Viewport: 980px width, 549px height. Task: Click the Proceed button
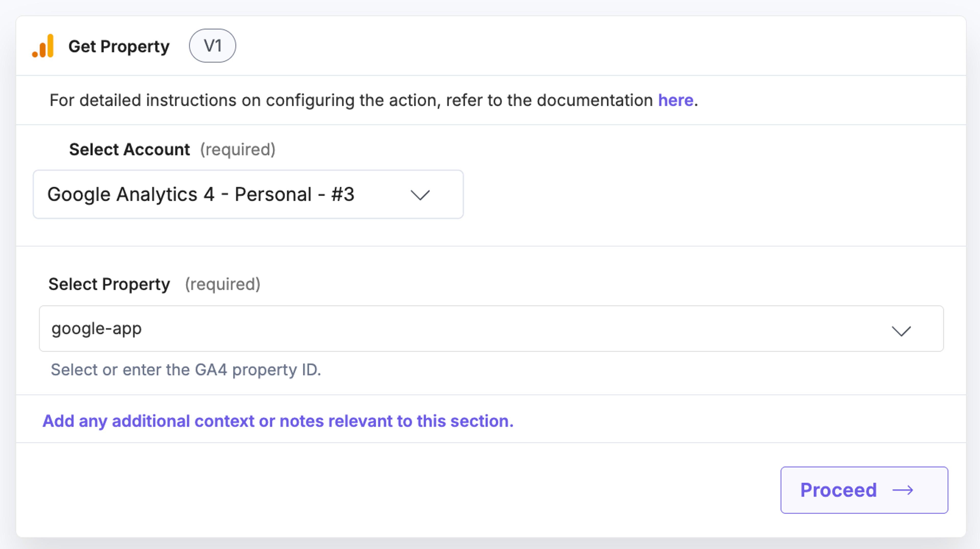point(864,490)
